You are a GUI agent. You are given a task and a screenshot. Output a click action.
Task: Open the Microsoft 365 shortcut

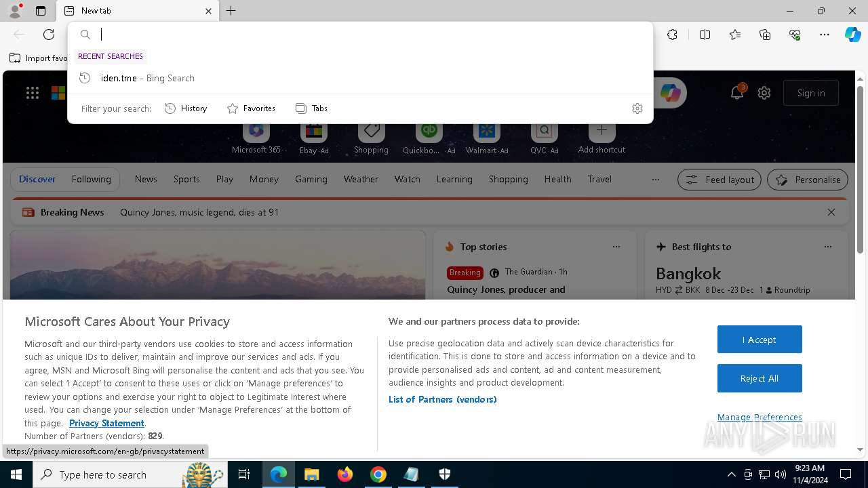(256, 138)
